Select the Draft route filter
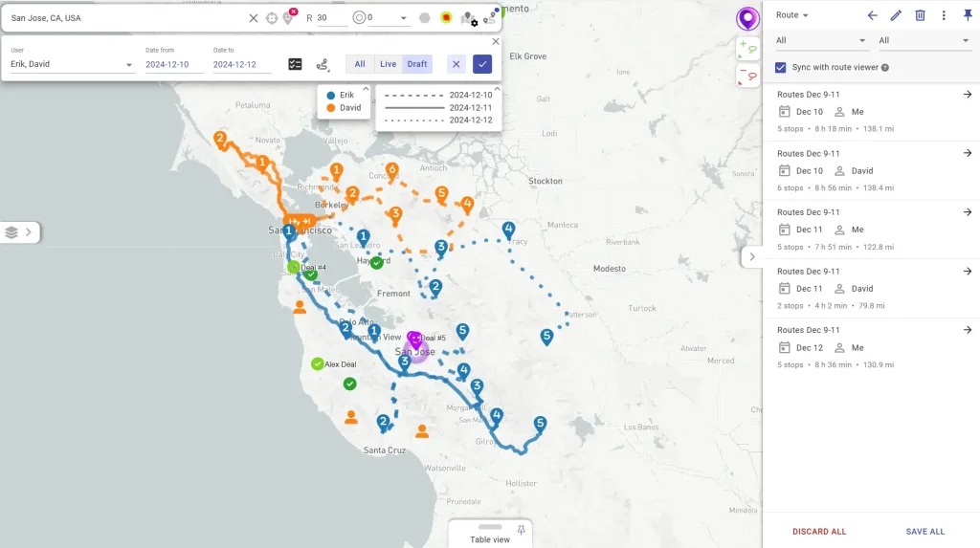The image size is (980, 548). (x=417, y=64)
